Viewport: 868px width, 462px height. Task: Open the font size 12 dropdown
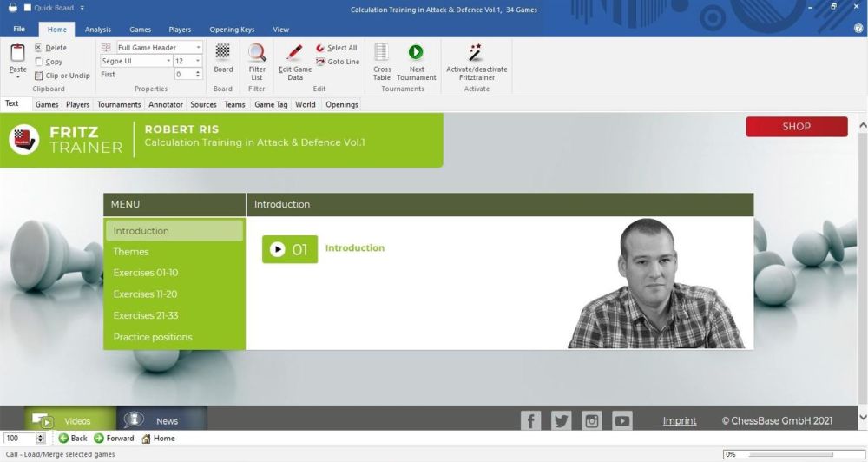click(x=198, y=61)
